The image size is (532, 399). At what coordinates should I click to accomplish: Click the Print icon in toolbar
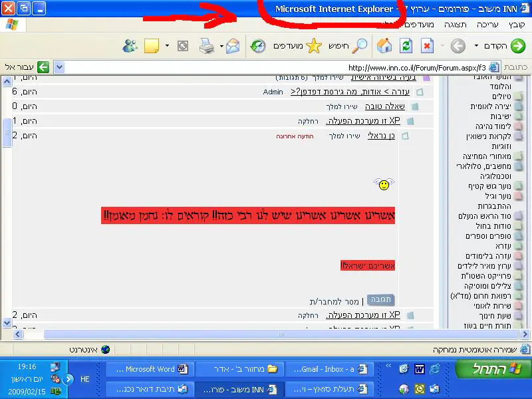coord(207,46)
